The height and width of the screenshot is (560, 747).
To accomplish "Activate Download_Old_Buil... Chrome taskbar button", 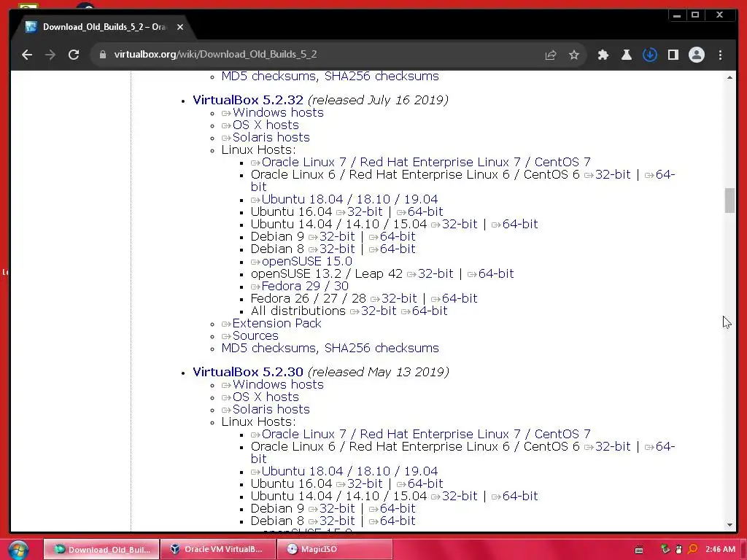I will (x=101, y=549).
